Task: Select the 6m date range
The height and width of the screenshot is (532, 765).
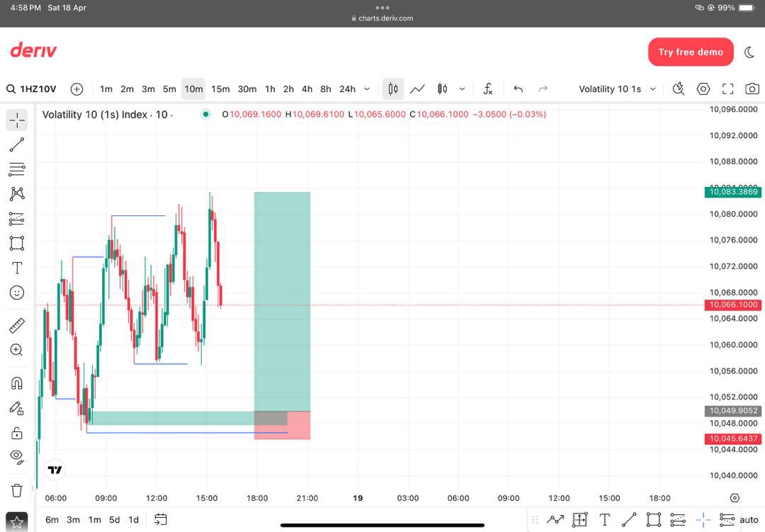Action: coord(52,520)
